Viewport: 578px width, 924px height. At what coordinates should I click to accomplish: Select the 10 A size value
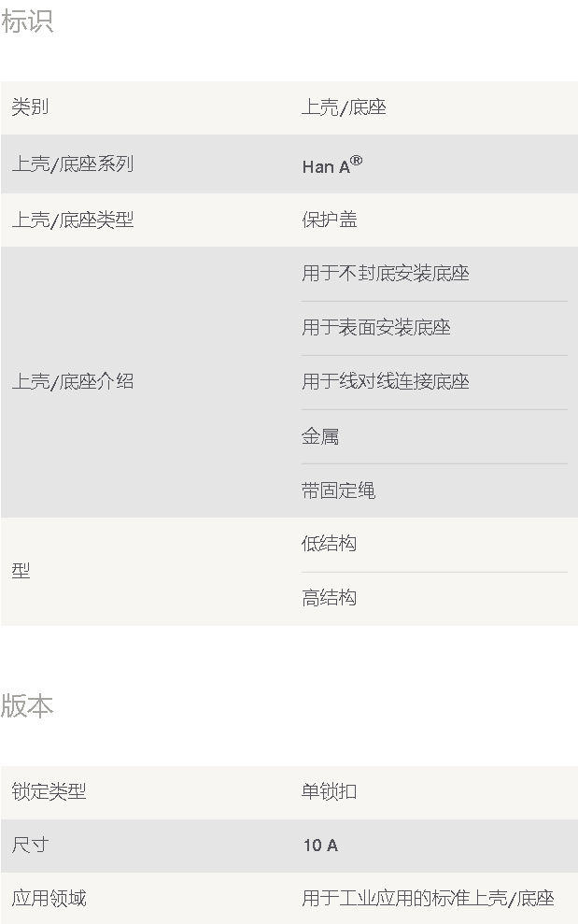320,845
